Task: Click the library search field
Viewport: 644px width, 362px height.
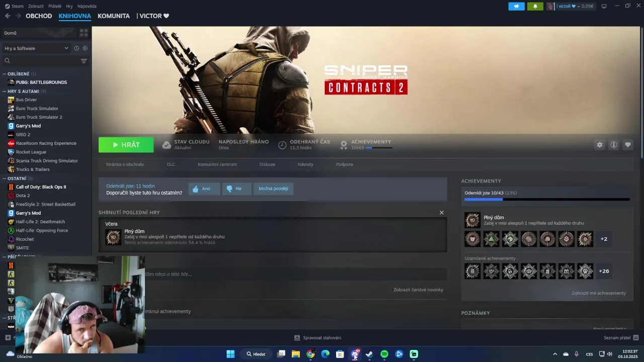Action: [40, 61]
